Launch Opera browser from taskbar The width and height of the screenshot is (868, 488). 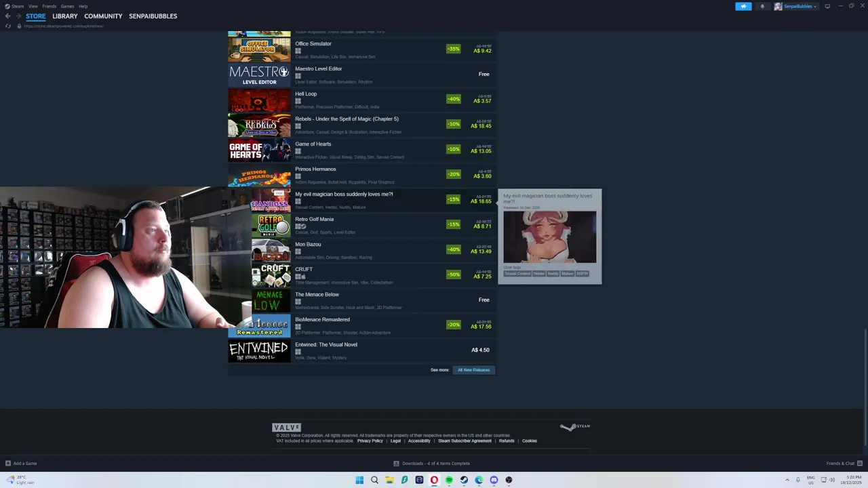434,480
